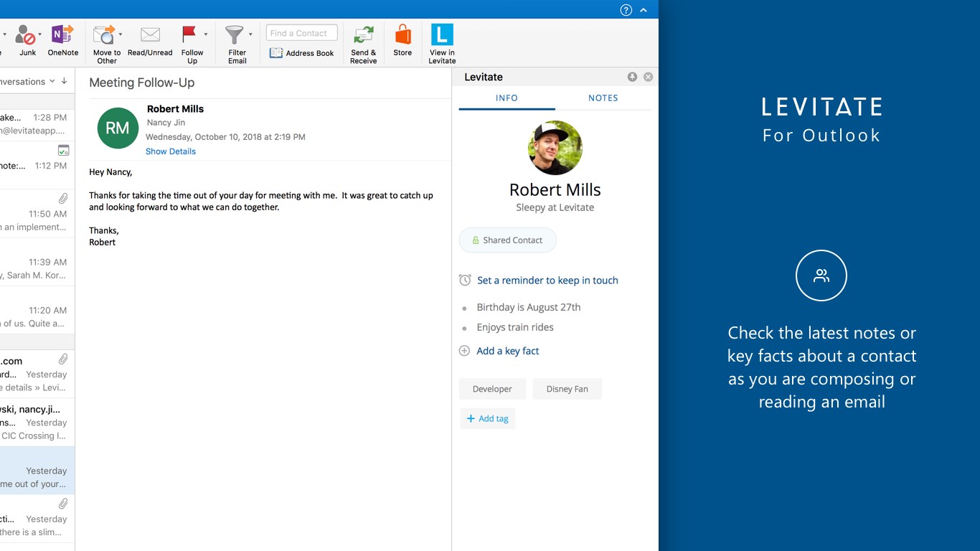Image resolution: width=980 pixels, height=551 pixels.
Task: Open the Store add-ins icon
Action: coord(402,34)
